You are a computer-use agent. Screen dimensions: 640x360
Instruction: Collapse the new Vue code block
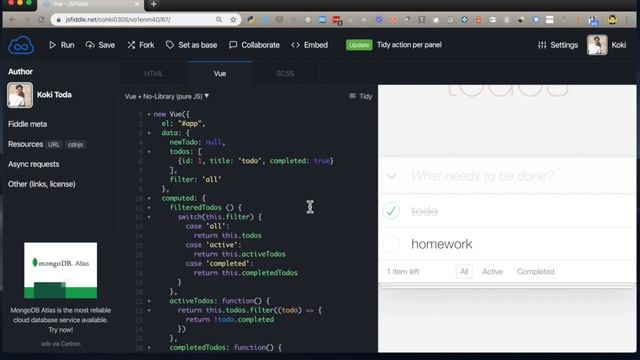click(149, 114)
